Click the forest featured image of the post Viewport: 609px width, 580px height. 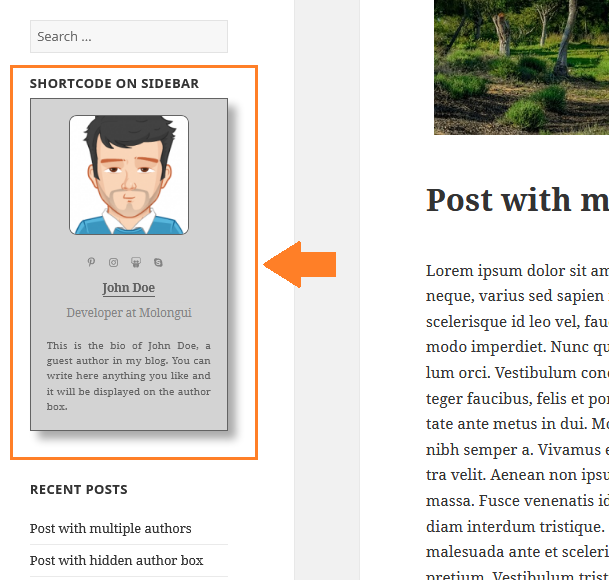tap(521, 67)
